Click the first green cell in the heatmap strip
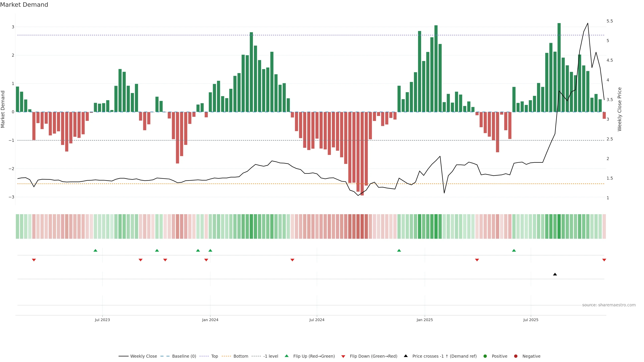644x362 pixels. [17, 226]
